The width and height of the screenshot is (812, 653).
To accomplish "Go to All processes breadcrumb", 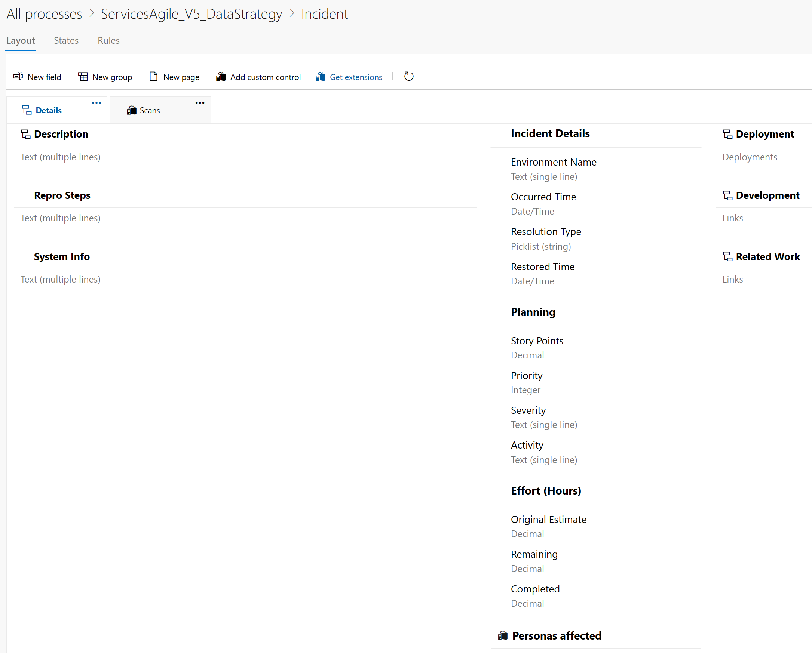I will [x=44, y=14].
